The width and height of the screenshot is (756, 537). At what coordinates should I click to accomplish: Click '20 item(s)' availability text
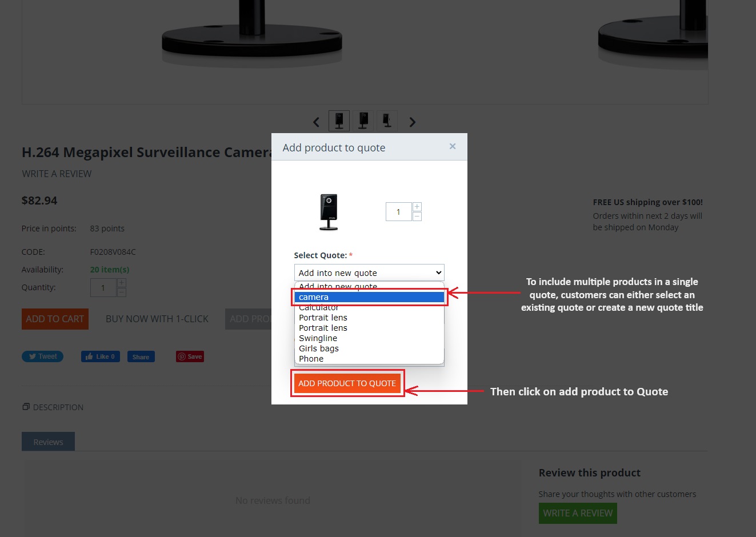click(x=110, y=270)
